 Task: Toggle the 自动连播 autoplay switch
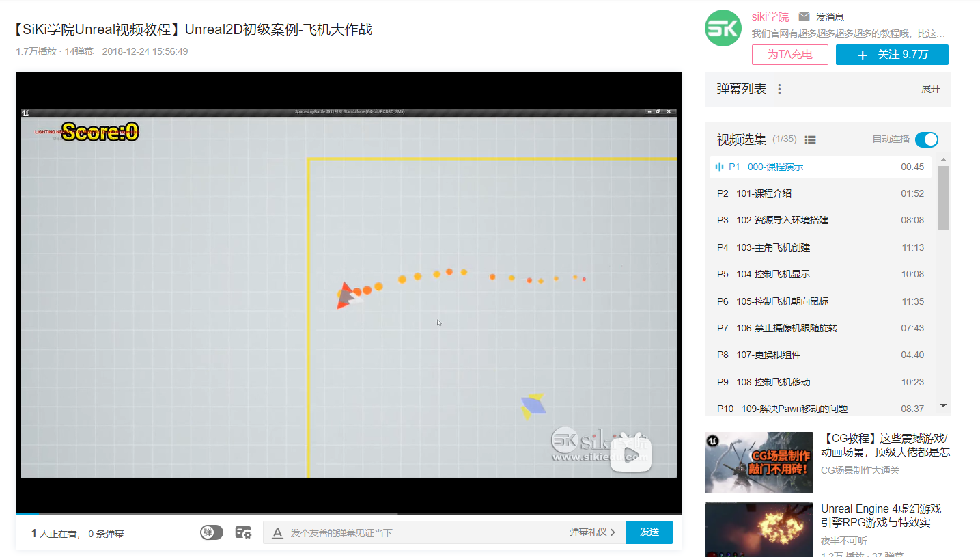pyautogui.click(x=927, y=139)
